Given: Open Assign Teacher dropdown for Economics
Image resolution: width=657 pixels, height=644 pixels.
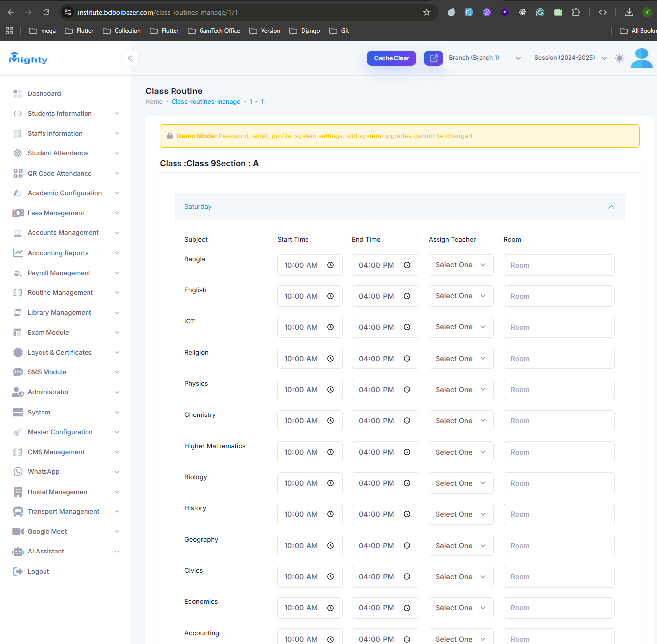Looking at the screenshot, I should (x=461, y=608).
